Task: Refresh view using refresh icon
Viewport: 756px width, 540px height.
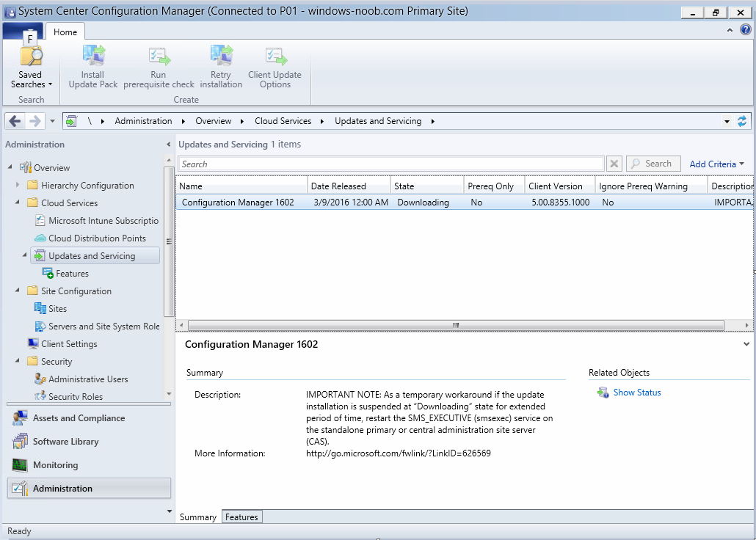Action: (x=742, y=121)
